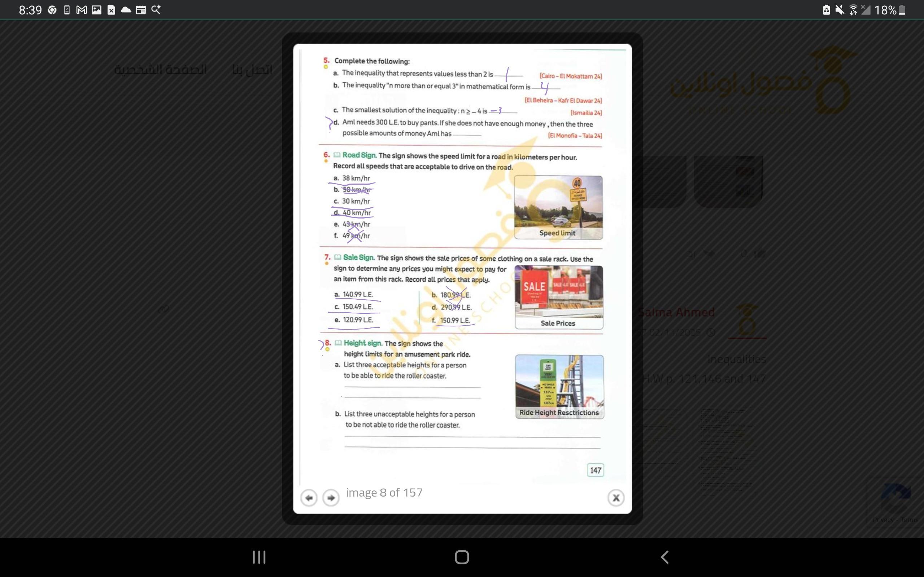This screenshot has width=924, height=577.
Task: Advance to next image with right arrow
Action: (x=331, y=498)
